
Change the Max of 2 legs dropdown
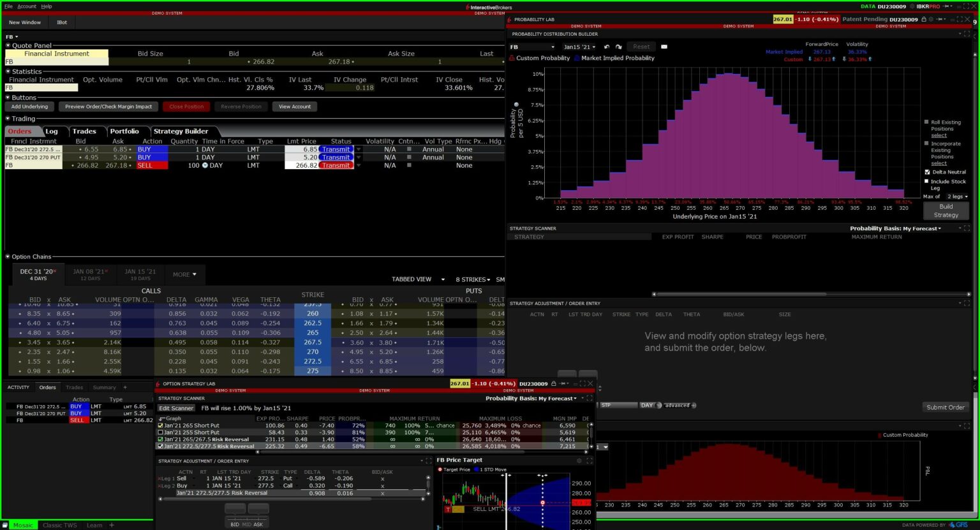click(956, 196)
